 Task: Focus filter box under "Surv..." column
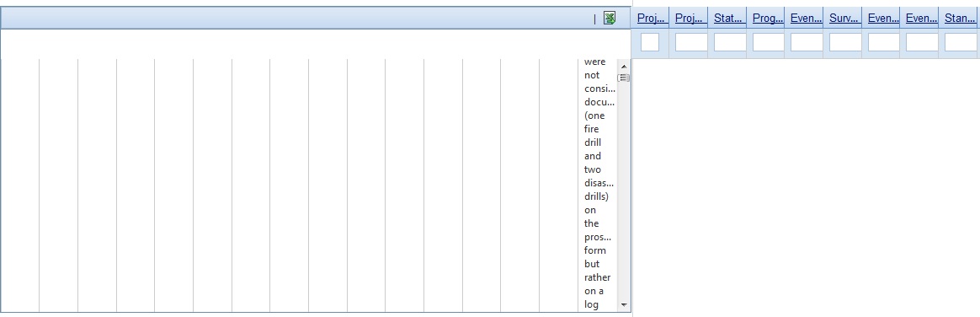(845, 42)
